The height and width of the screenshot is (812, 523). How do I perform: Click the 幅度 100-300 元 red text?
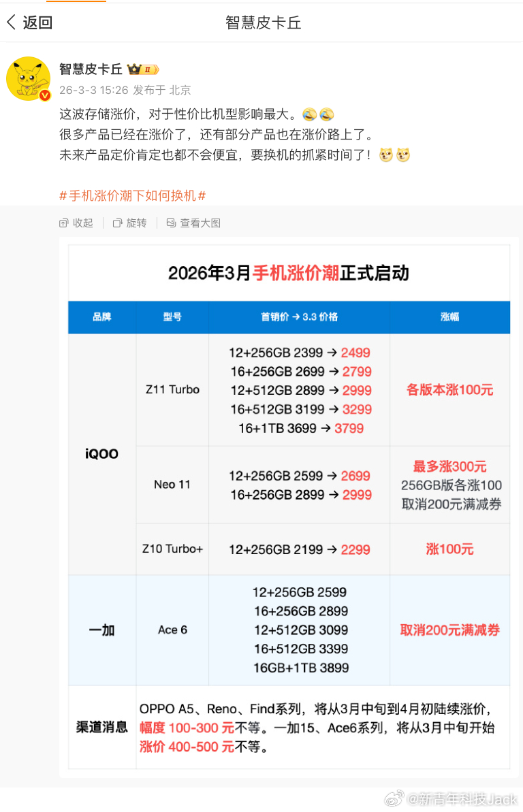pos(187,728)
